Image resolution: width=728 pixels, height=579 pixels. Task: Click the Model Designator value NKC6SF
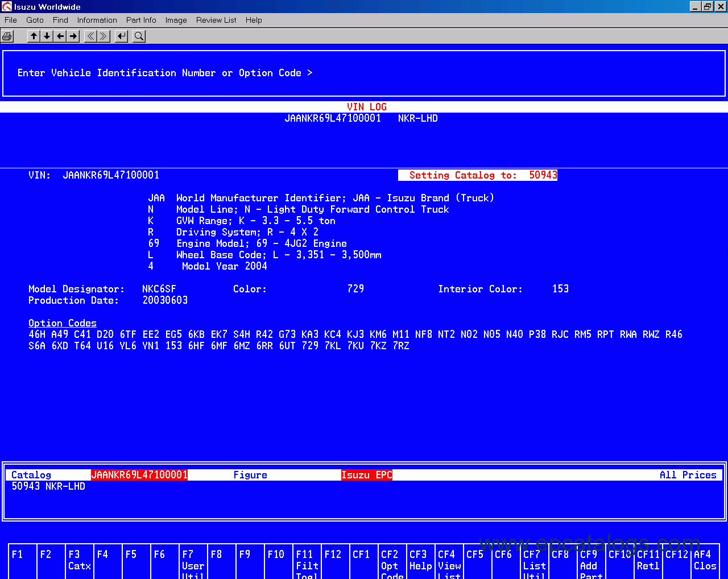(x=159, y=289)
